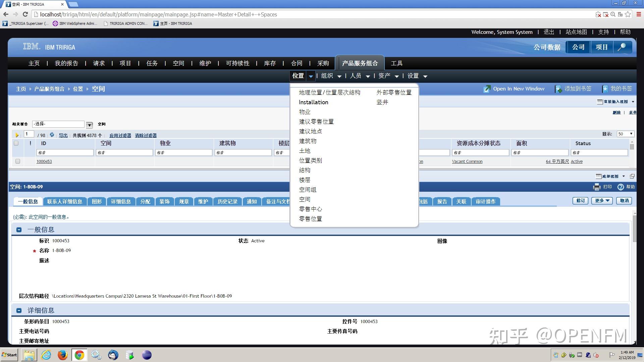Open the 相关报告 report dropdown

89,125
